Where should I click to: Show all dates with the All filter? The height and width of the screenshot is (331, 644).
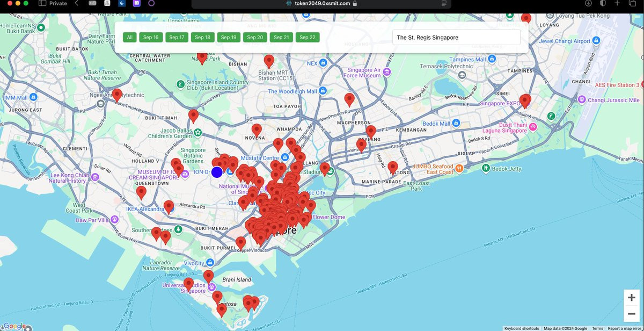(129, 37)
